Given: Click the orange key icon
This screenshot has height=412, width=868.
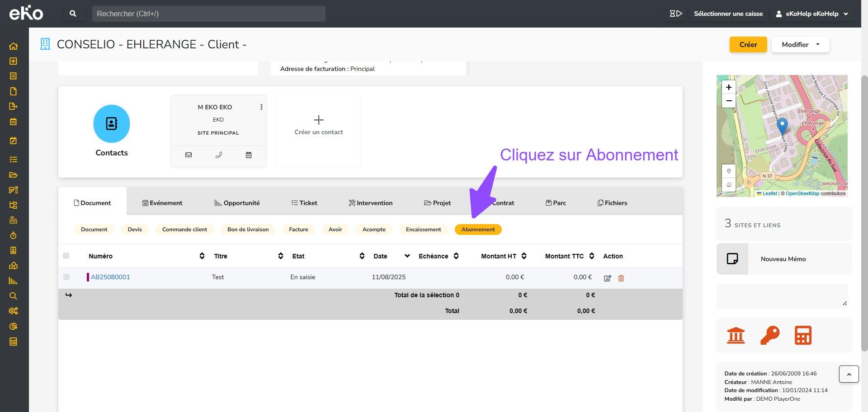Looking at the screenshot, I should (x=769, y=336).
